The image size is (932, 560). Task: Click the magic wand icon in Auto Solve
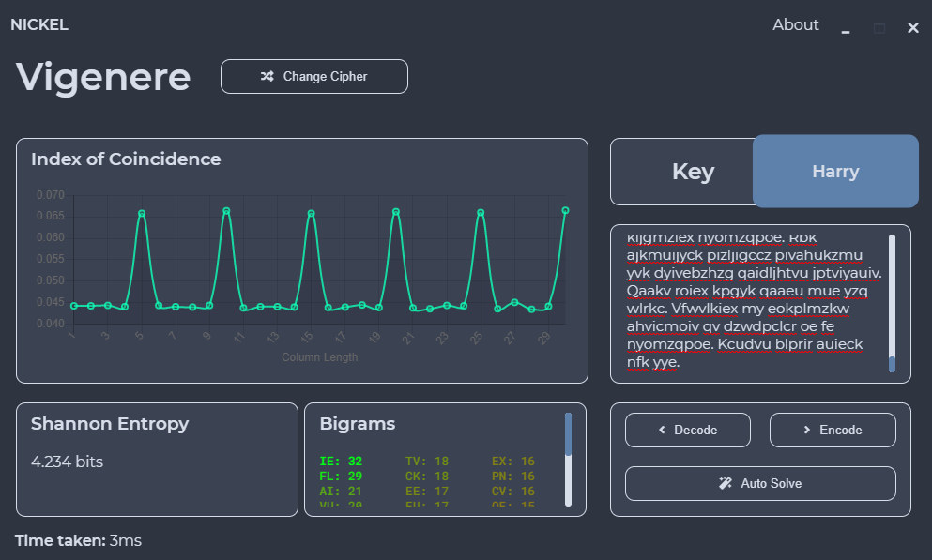[x=726, y=483]
